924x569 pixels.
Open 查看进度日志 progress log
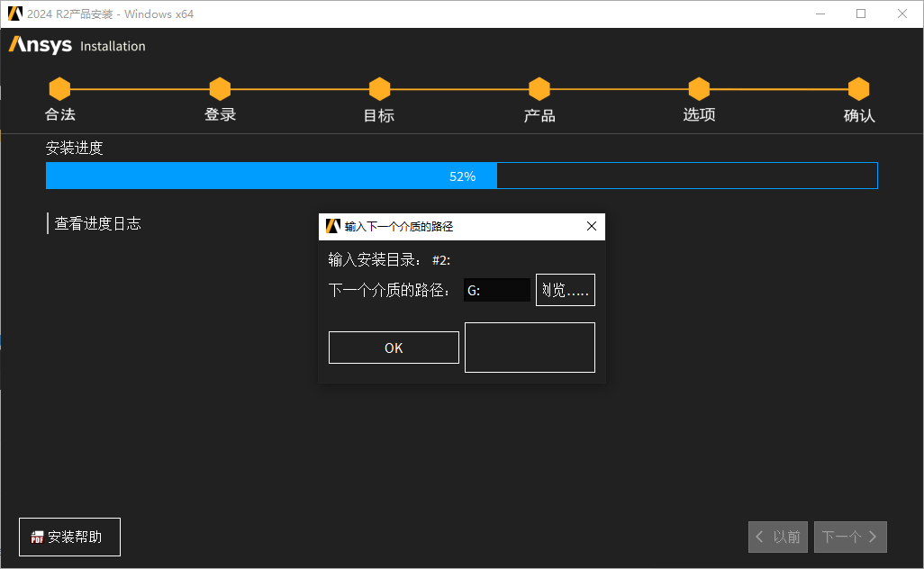pos(99,222)
